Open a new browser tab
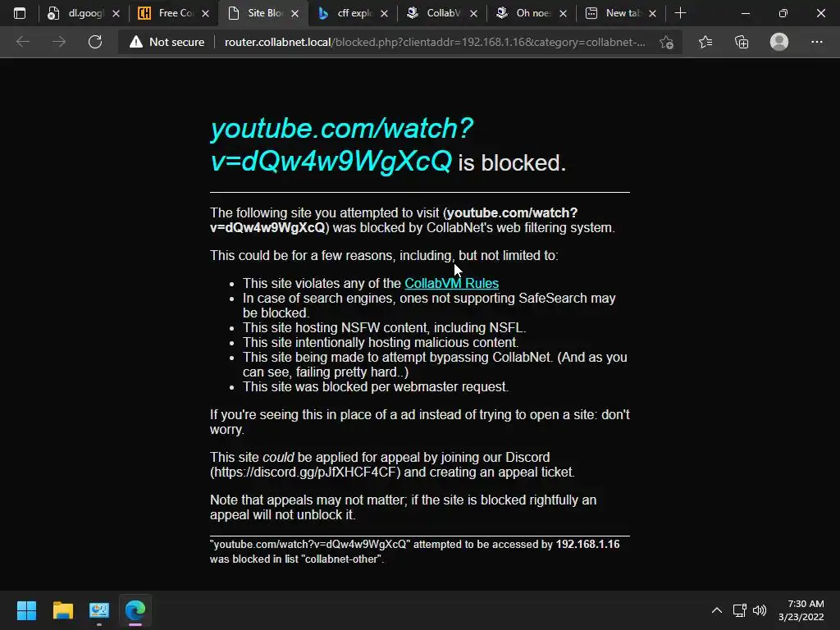 [x=680, y=13]
